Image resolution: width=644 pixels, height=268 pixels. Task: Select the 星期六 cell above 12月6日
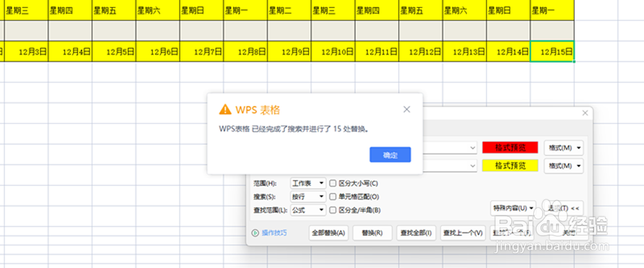click(158, 10)
